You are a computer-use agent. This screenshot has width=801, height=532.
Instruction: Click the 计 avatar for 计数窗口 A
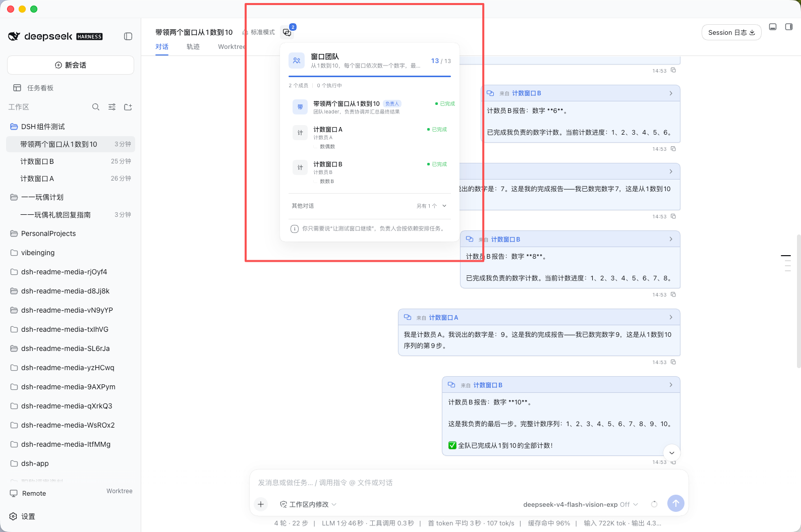point(300,133)
